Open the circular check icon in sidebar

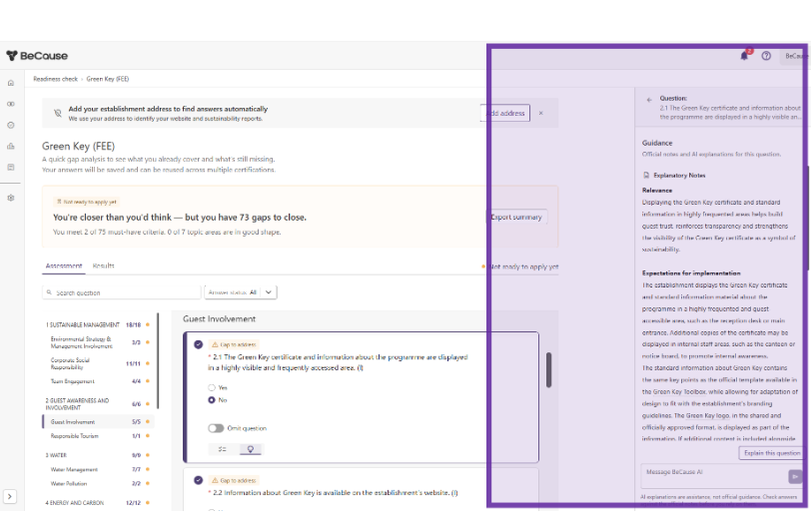[x=11, y=125]
